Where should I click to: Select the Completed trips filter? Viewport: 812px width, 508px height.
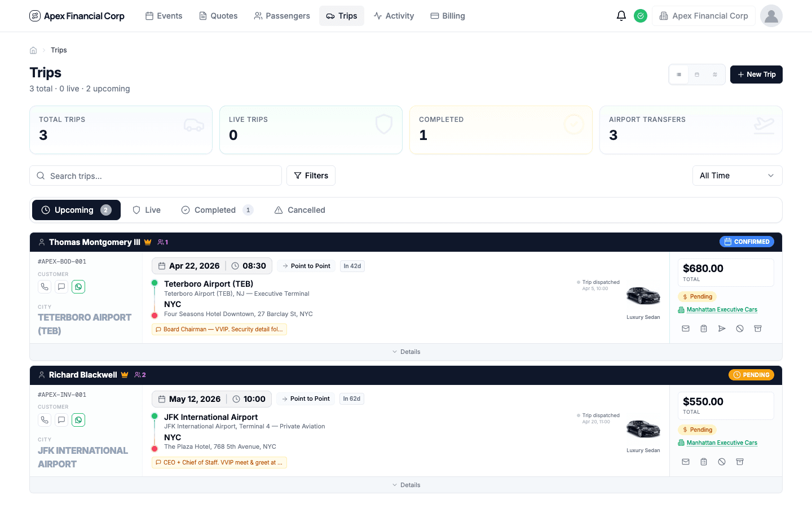point(217,209)
